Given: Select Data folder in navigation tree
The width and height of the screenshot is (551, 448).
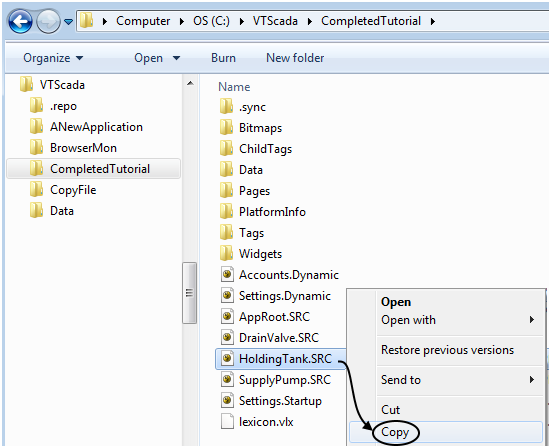Looking at the screenshot, I should pos(62,211).
